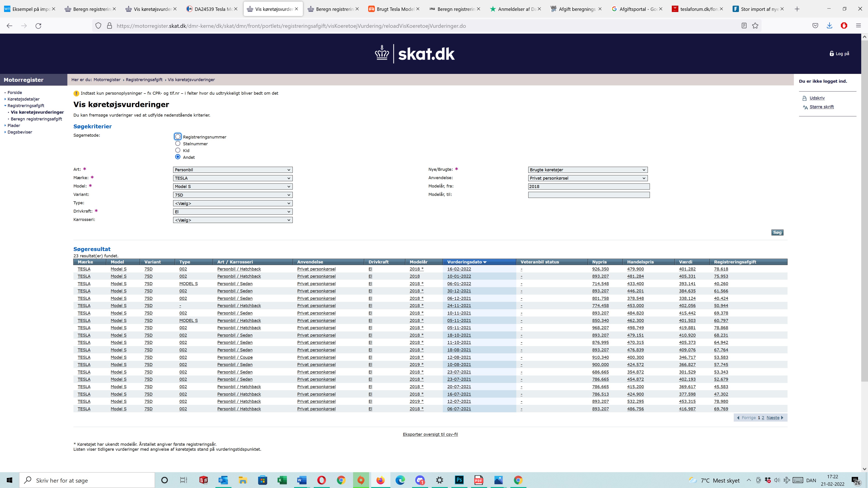868x488 pixels.
Task: Select the Andet radio button
Action: (x=178, y=157)
